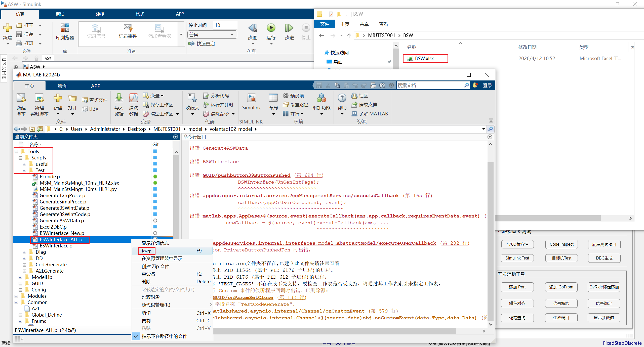The image size is (644, 347).
Task: Click the 添加 Port button
Action: click(517, 287)
